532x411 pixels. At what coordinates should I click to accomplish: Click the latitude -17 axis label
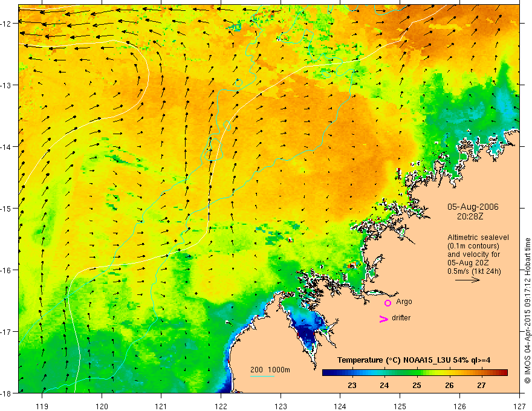[7, 332]
